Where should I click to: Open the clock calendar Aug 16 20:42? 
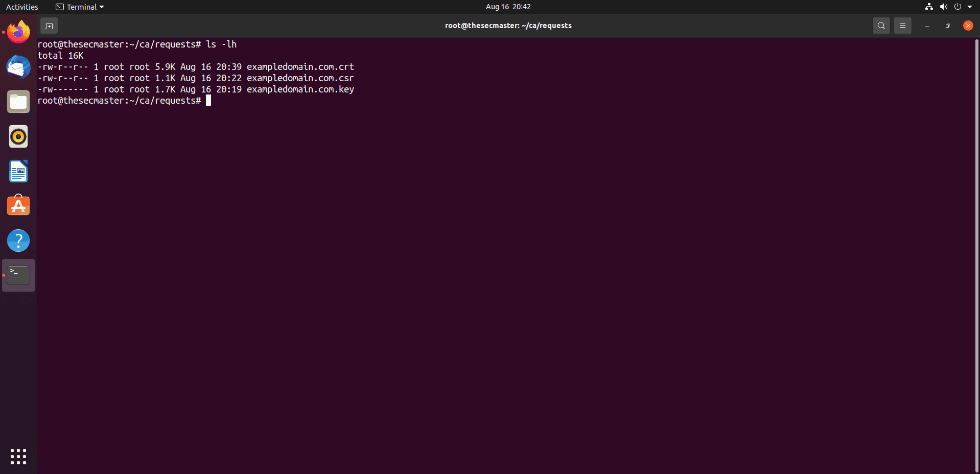pos(508,7)
